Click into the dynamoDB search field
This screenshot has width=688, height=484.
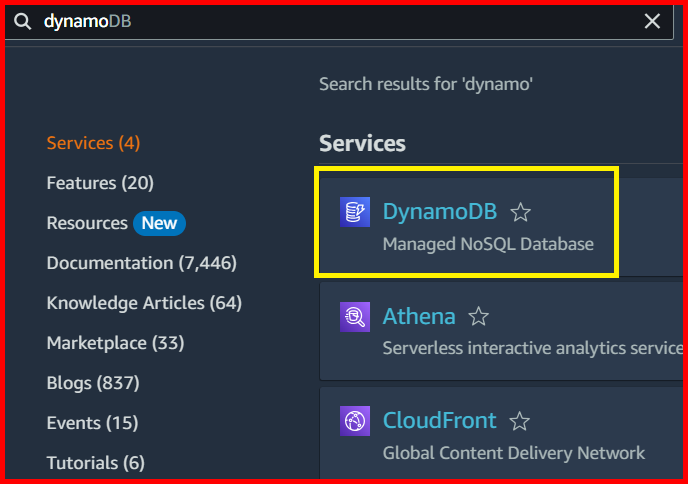(338, 21)
